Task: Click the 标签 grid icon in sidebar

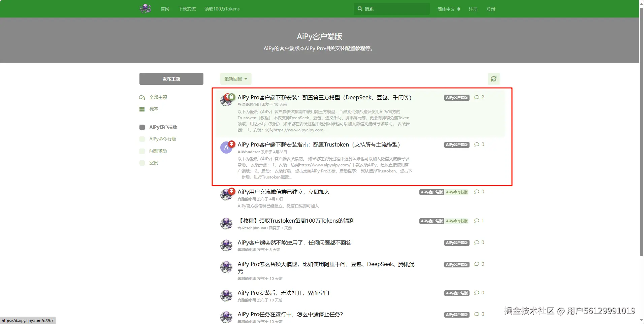Action: coord(142,109)
